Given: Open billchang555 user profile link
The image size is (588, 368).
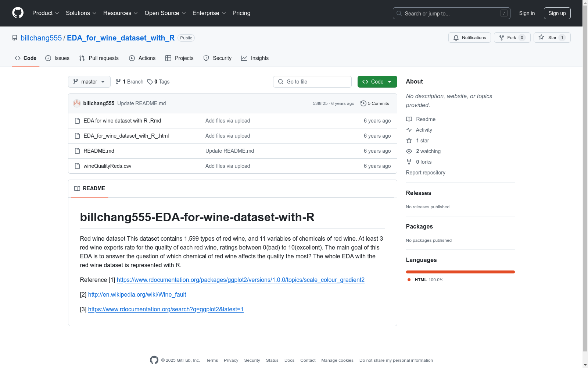Looking at the screenshot, I should (41, 38).
